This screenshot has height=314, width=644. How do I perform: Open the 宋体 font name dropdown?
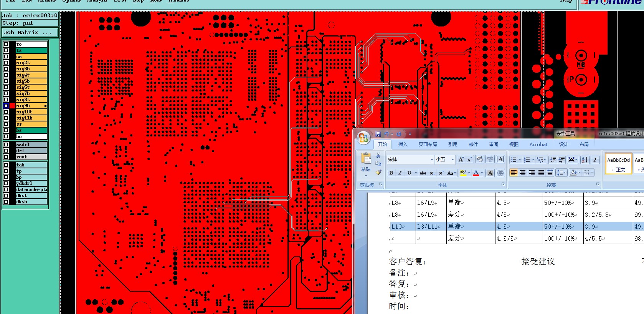click(432, 159)
